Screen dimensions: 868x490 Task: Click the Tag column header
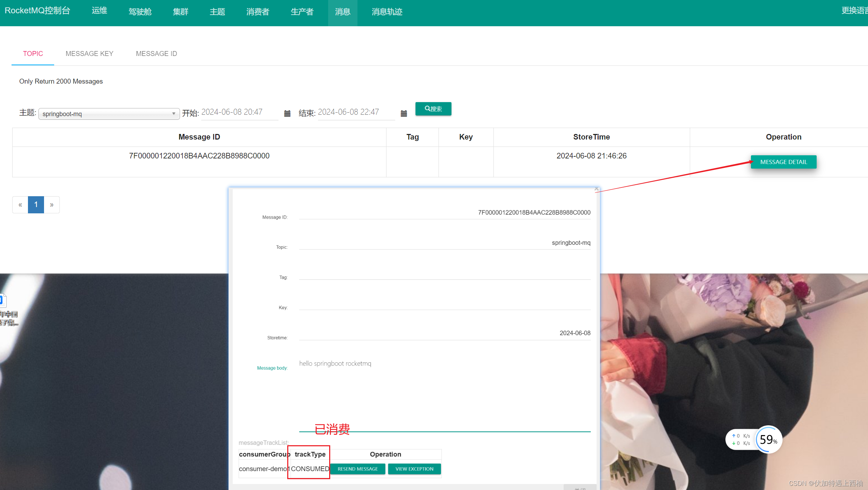[x=412, y=137]
